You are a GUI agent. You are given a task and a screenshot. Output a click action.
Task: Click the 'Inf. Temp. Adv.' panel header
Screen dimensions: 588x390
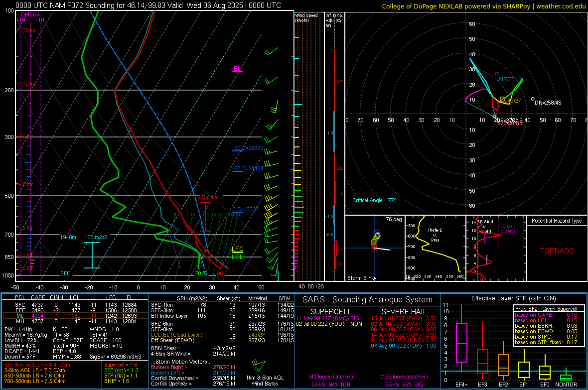334,20
